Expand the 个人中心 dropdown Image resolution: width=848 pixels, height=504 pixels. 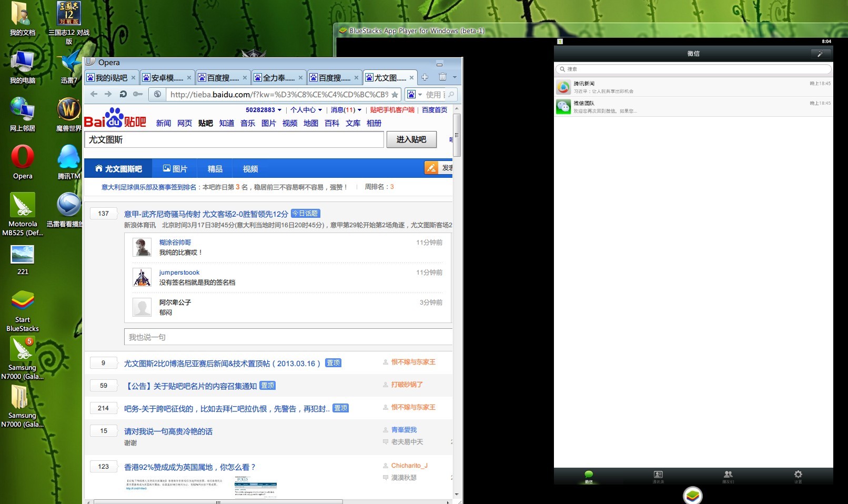click(x=320, y=110)
